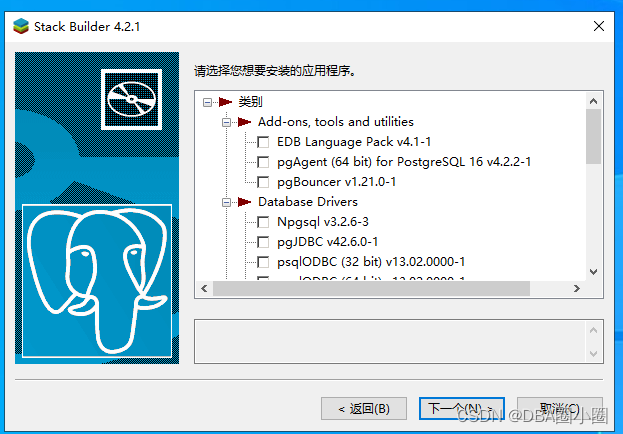Tick the psqlODBC (32 bit) v13.02.0000-1 checkbox
This screenshot has height=434, width=623.
263,262
